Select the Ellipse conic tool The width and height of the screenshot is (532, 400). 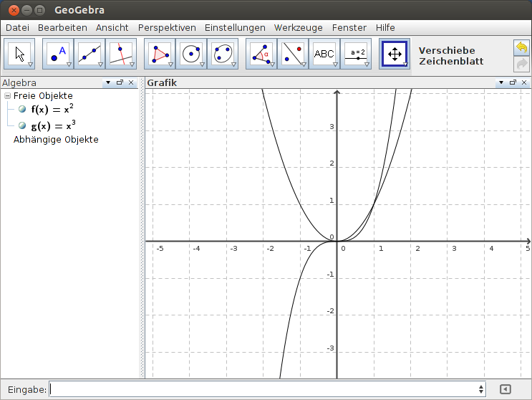[x=223, y=54]
